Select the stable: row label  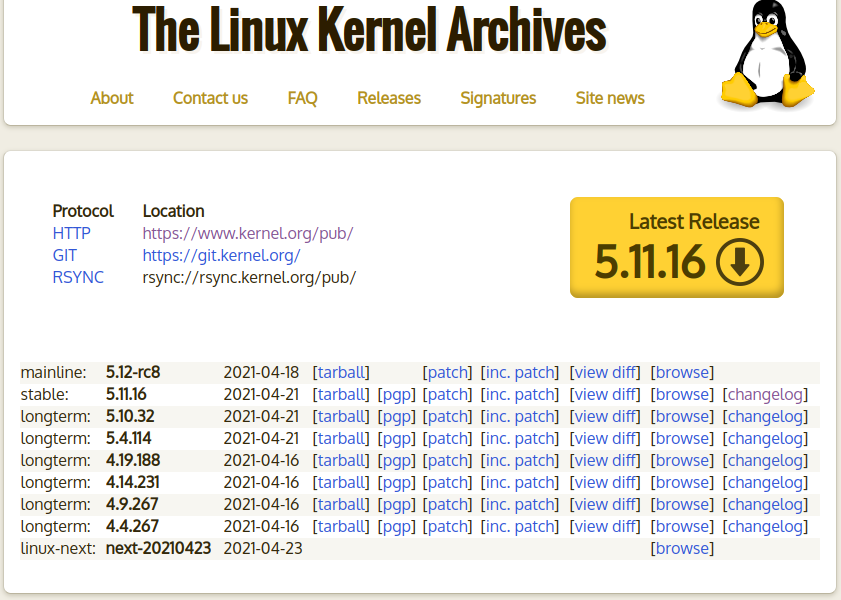[45, 394]
